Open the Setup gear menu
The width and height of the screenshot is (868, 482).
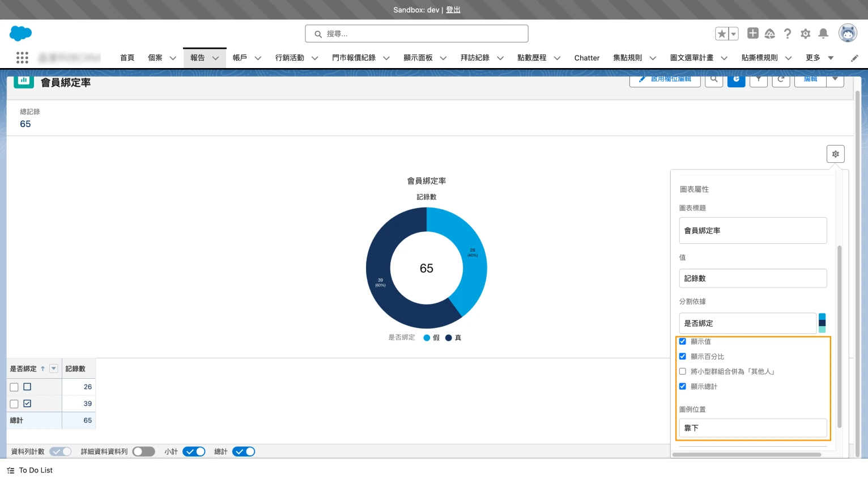(x=805, y=34)
